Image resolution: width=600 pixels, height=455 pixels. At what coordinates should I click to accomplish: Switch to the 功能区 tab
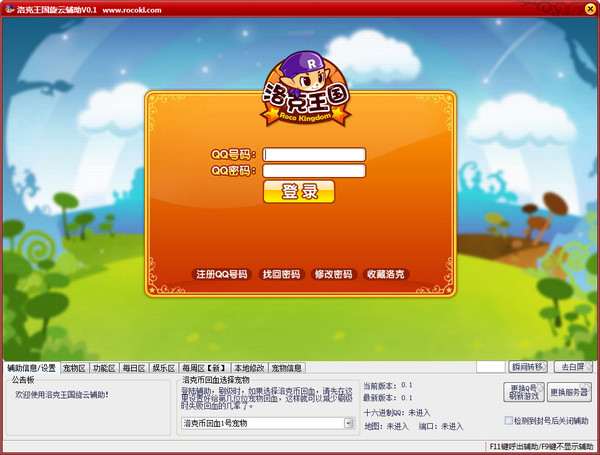click(x=104, y=368)
